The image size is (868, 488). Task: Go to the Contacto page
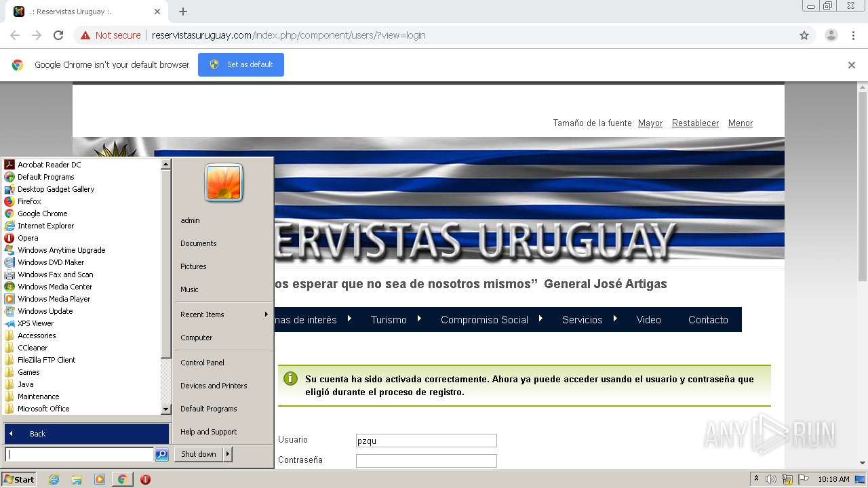708,320
